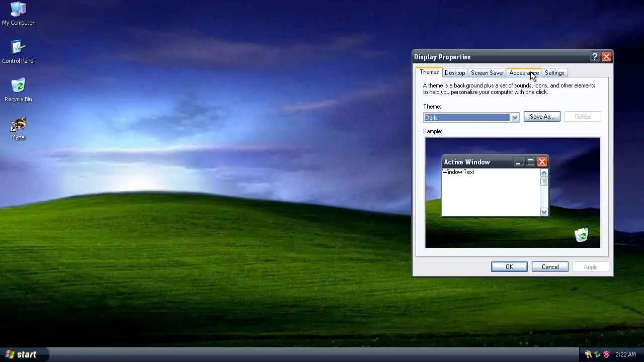The height and width of the screenshot is (362, 644).
Task: Click the sample window's close button
Action: click(542, 162)
